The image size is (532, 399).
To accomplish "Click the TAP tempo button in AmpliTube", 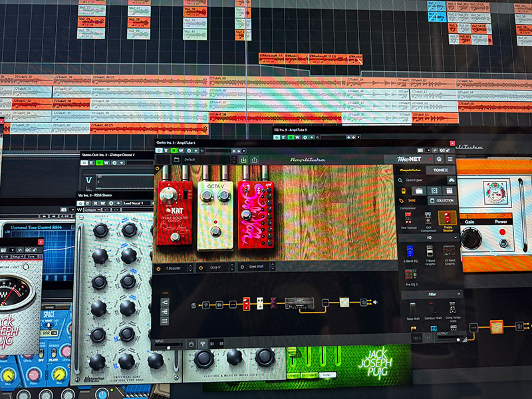I will click(427, 338).
